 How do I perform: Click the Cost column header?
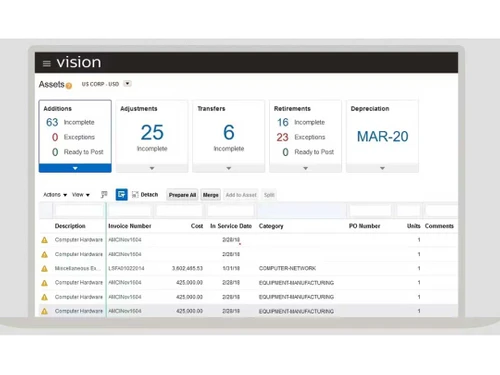click(x=197, y=226)
